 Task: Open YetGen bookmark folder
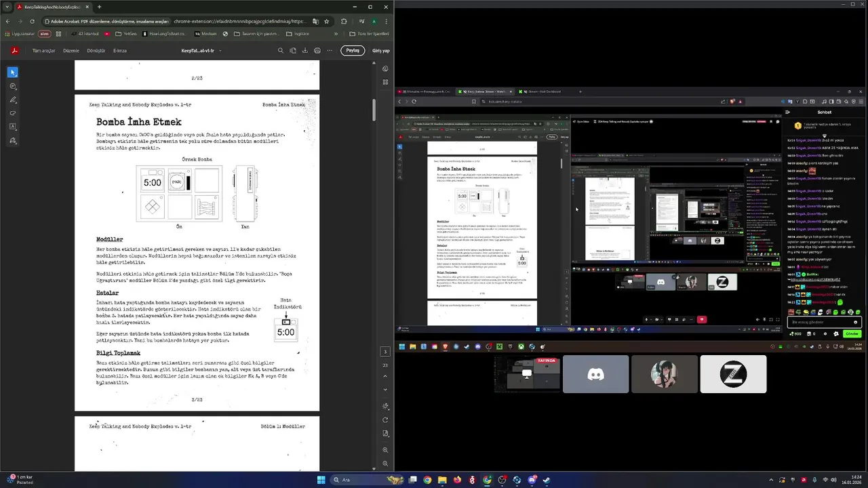[x=126, y=33]
